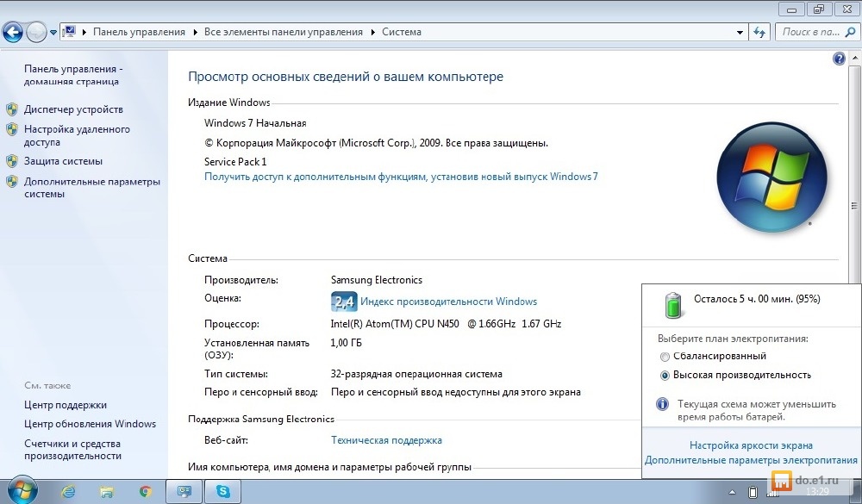Image resolution: width=862 pixels, height=504 pixels.
Task: Click the magnifier search icon
Action: (850, 32)
